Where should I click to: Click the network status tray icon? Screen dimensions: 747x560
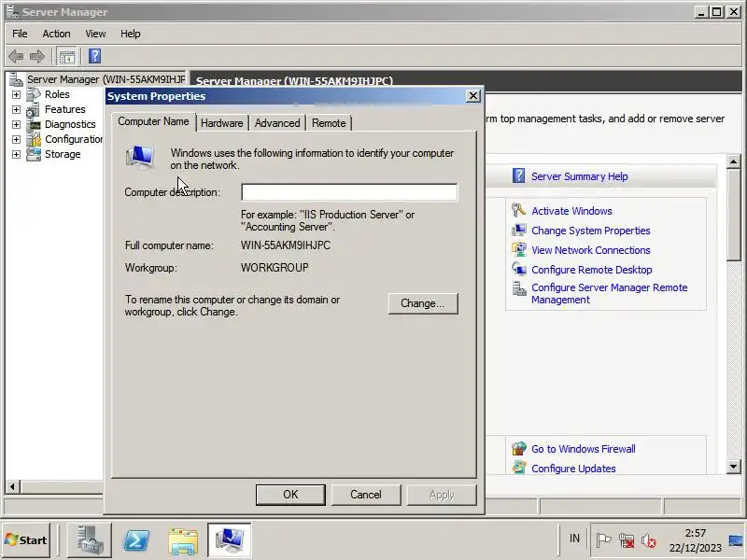626,540
